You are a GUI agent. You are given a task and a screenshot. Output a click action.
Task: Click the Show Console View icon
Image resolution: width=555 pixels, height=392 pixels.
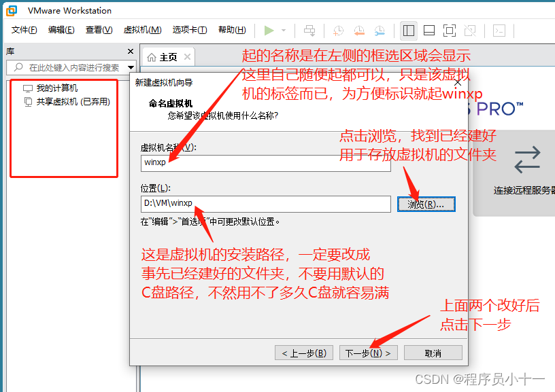(499, 31)
